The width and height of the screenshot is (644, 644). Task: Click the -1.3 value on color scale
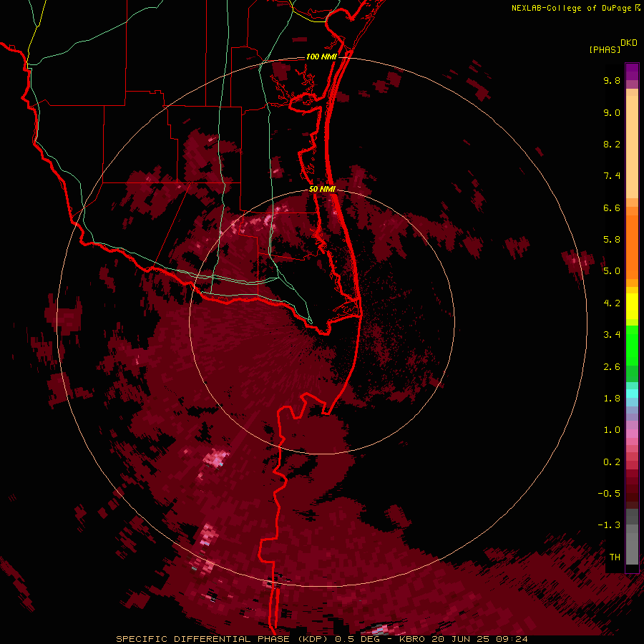pos(609,525)
